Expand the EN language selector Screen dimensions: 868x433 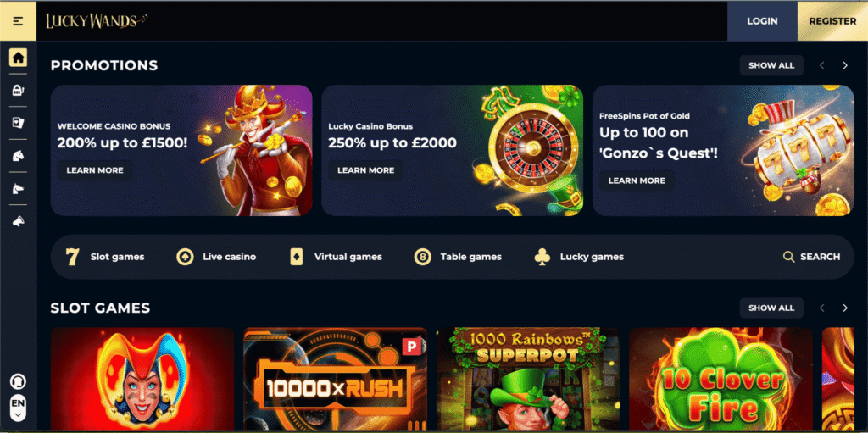click(x=19, y=408)
